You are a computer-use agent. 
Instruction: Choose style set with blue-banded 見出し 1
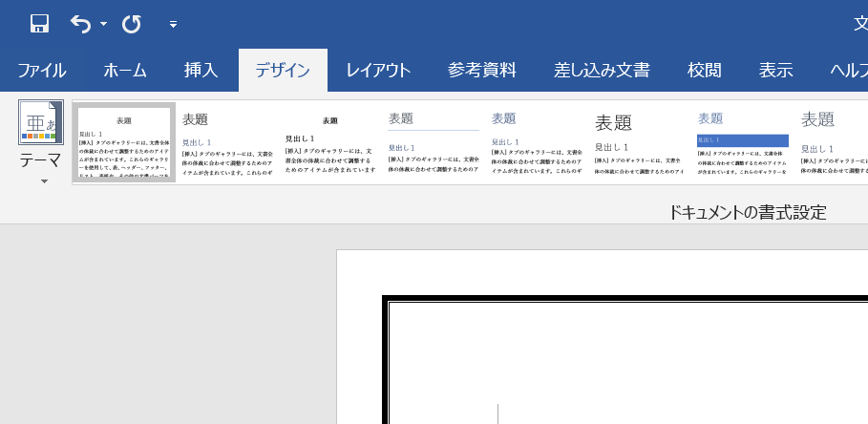(x=742, y=142)
